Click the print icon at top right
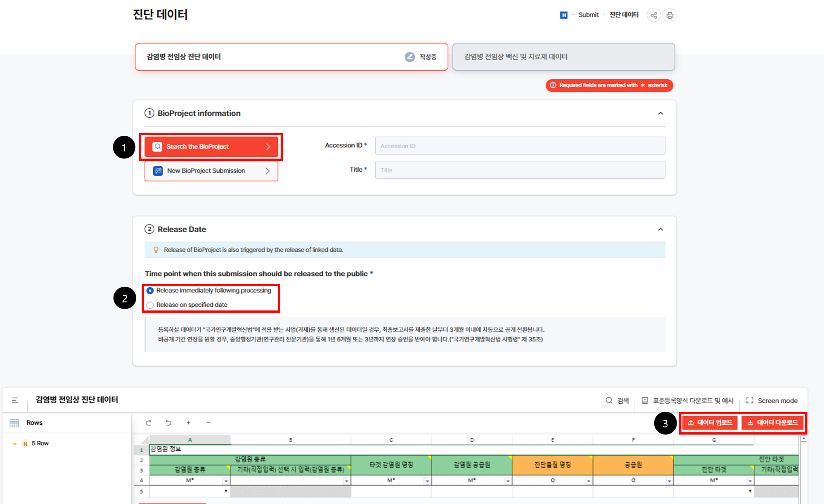Viewport: 824px width, 504px height. (669, 15)
